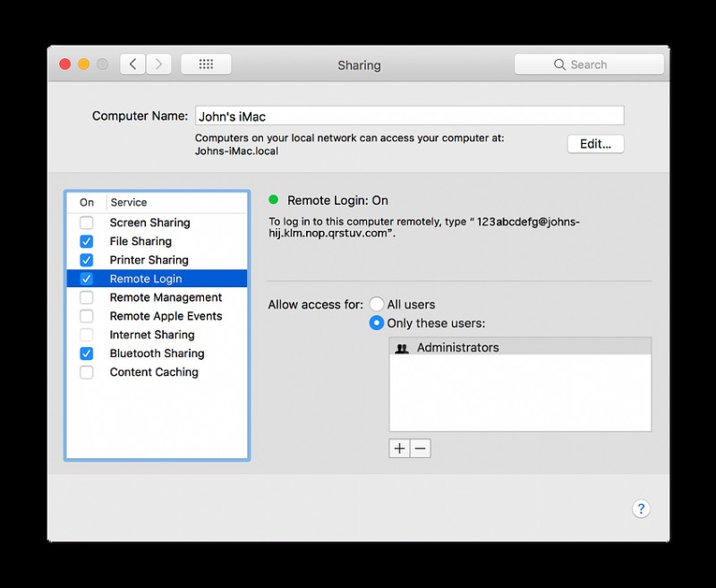Viewport: 716px width, 588px height.
Task: Select the All users radio button
Action: [377, 304]
